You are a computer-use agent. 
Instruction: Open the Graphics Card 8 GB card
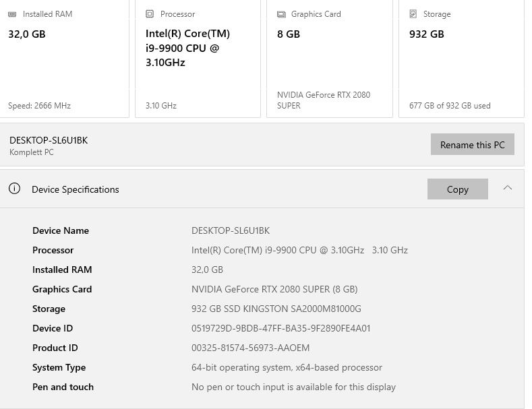tap(330, 59)
